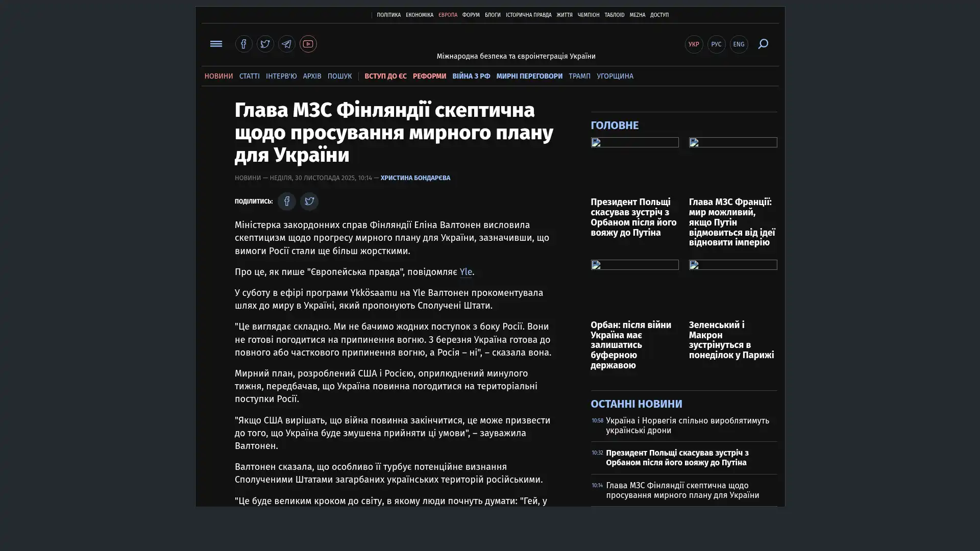Open the hamburger menu icon
Screen dimensions: 980x551
click(216, 44)
